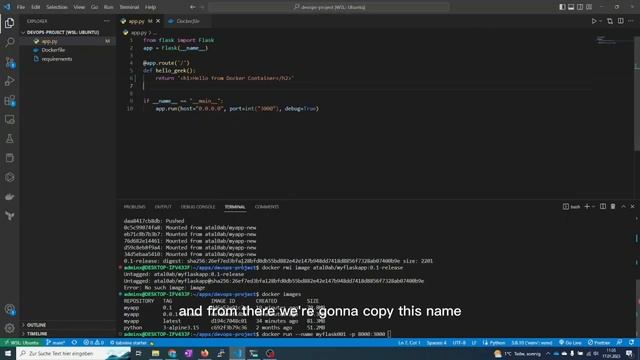Kill terminal with trash icon
This screenshot has height=360, width=640.
pyautogui.click(x=613, y=207)
